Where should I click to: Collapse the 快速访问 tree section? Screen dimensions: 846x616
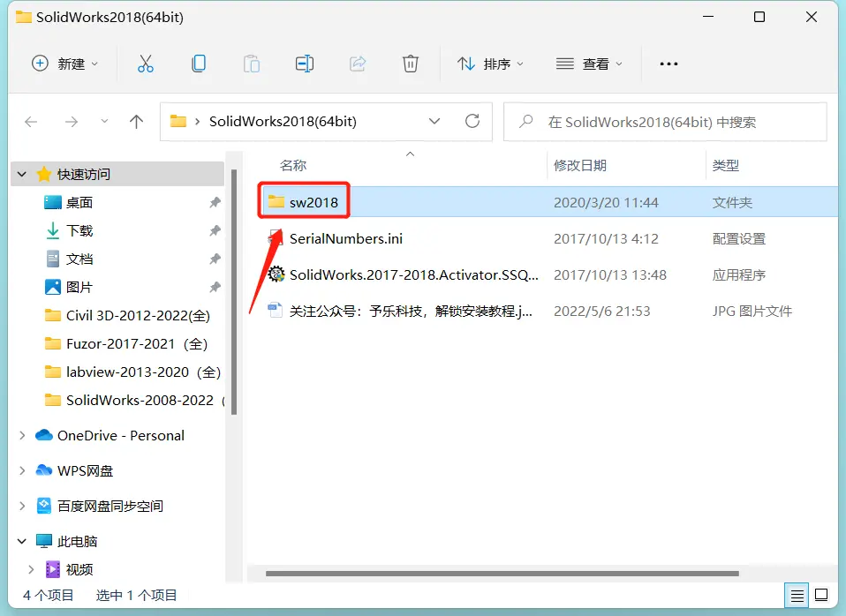pyautogui.click(x=22, y=174)
